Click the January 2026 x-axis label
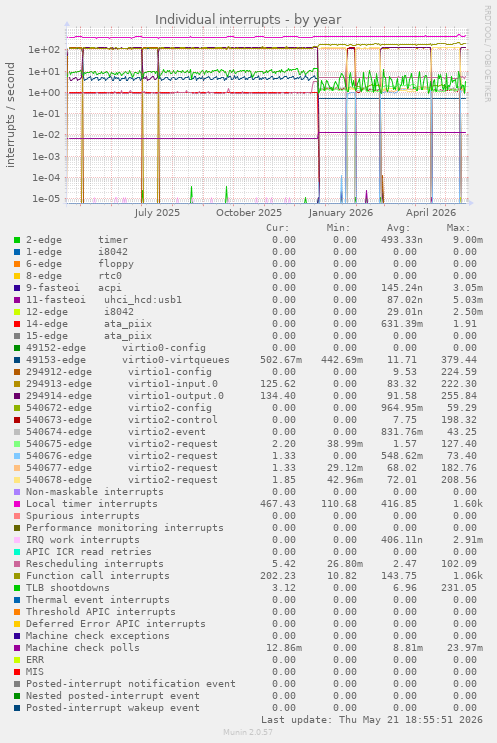Viewport: 497px width, 743px height. click(341, 212)
